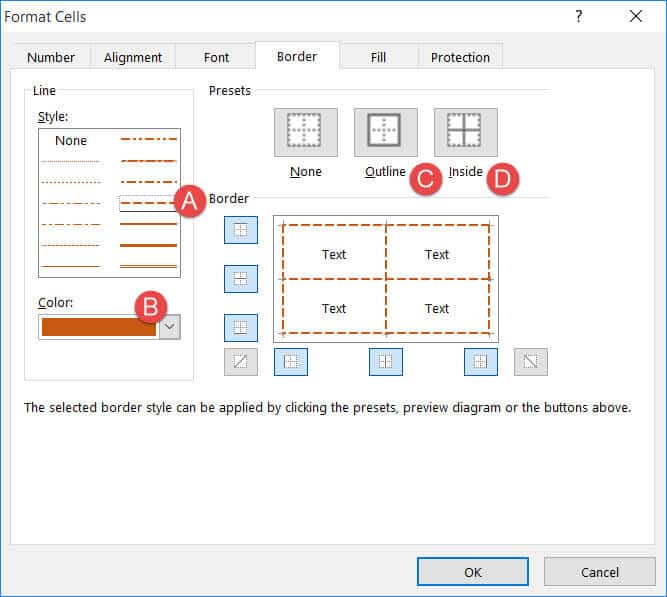Pick the medium dash-dot-dot line style
The width and height of the screenshot is (667, 597).
coord(148,139)
